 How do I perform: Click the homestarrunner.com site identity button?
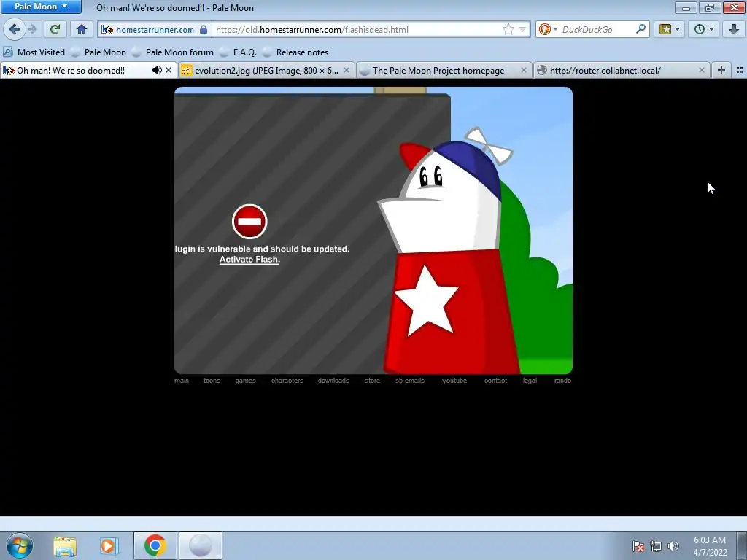point(155,29)
